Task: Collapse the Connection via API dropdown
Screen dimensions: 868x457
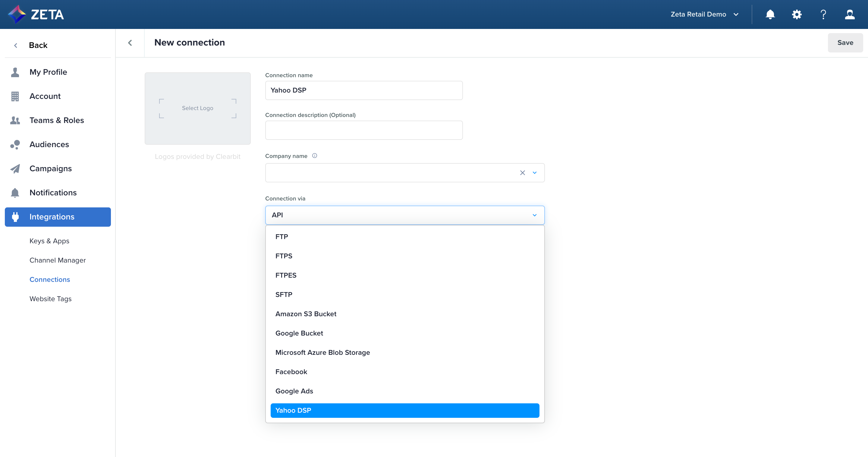Action: (534, 215)
